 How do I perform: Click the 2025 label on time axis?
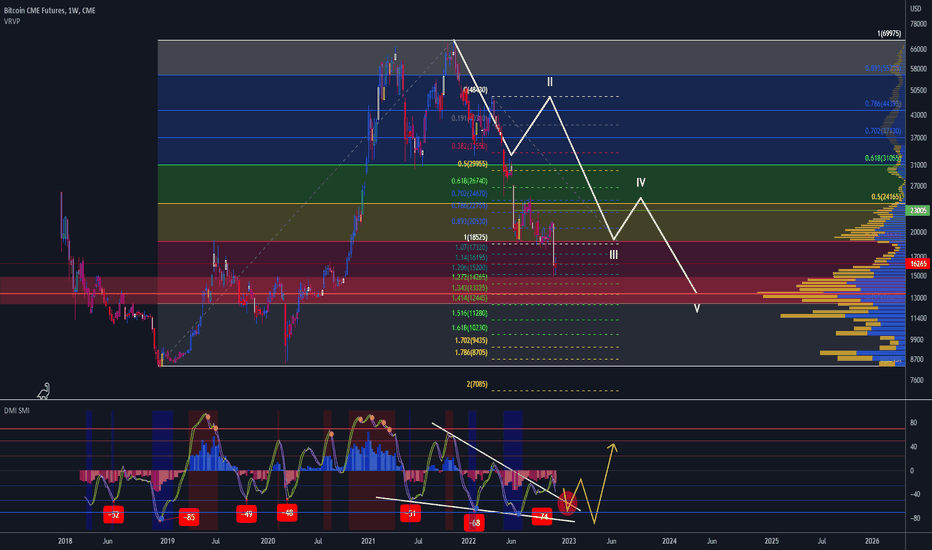pyautogui.click(x=772, y=541)
